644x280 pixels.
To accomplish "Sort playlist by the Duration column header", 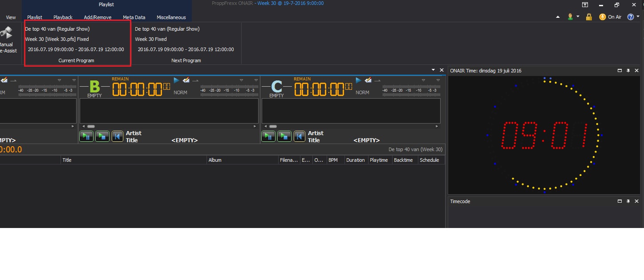I will coord(355,160).
